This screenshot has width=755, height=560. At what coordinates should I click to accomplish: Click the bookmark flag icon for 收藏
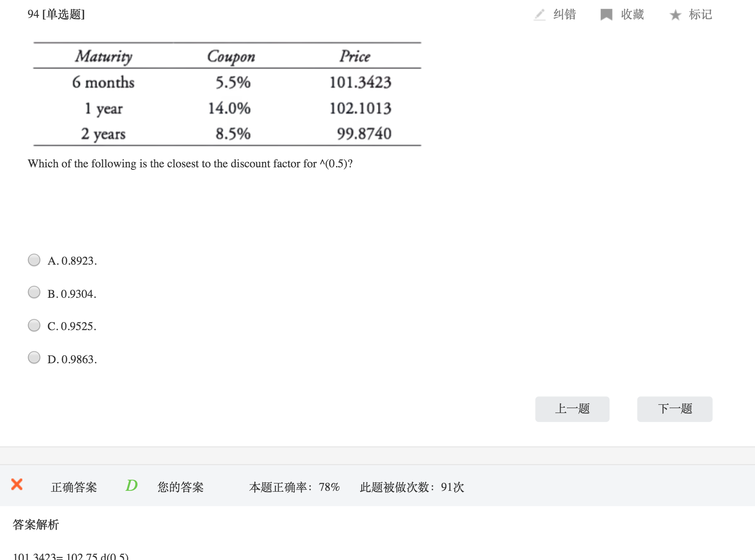click(606, 14)
